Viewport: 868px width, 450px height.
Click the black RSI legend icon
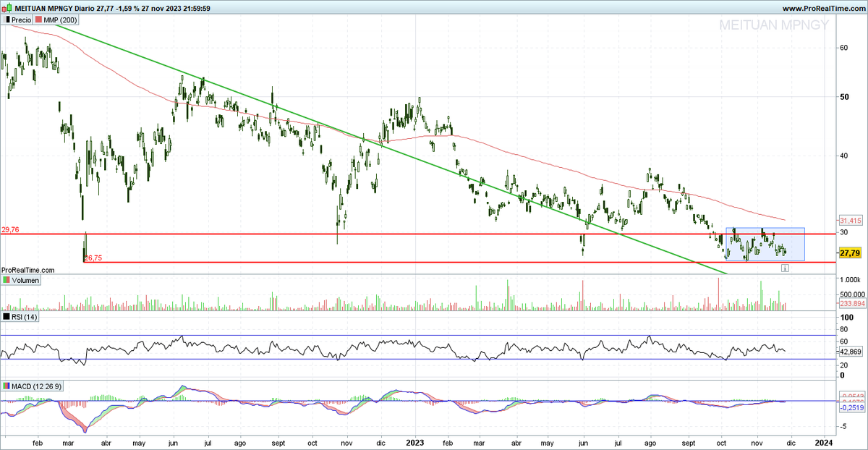6,317
